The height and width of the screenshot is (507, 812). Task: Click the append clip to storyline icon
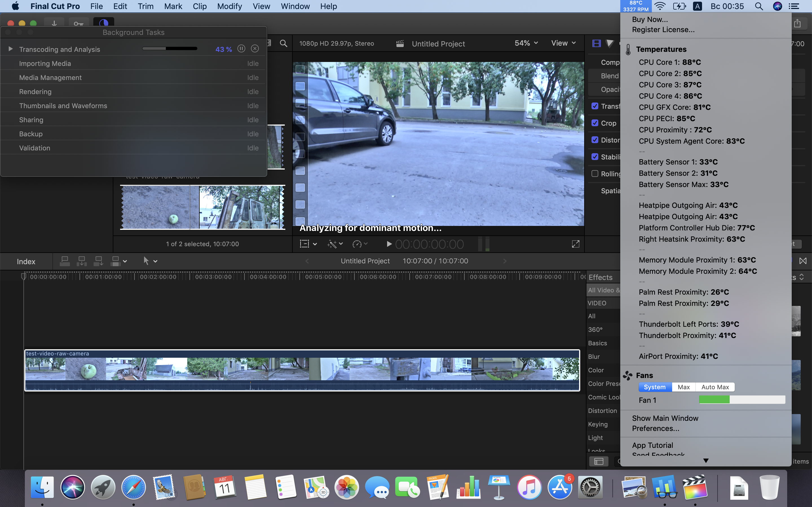tap(98, 261)
